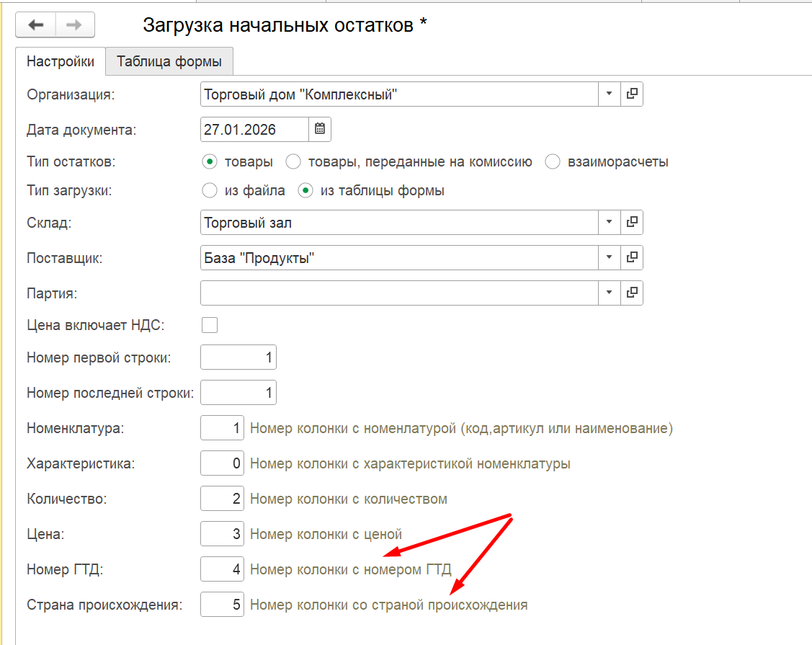Image resolution: width=812 pixels, height=645 pixels.
Task: Toggle the Цена включает НДС checkbox
Action: click(x=210, y=325)
